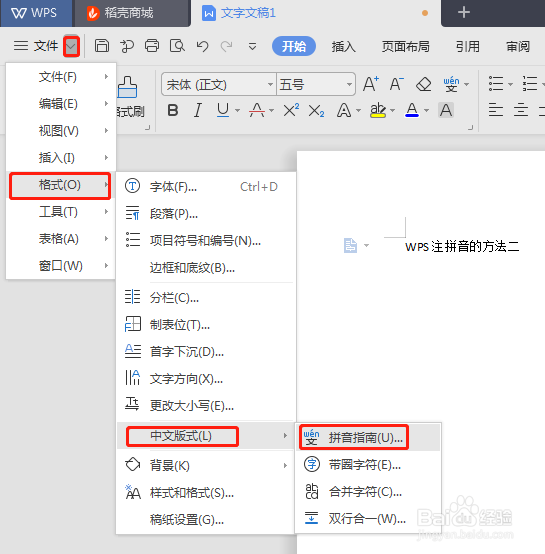Screen dimensions: 545x554
Task: Increase font size with A+ icon
Action: pos(371,84)
